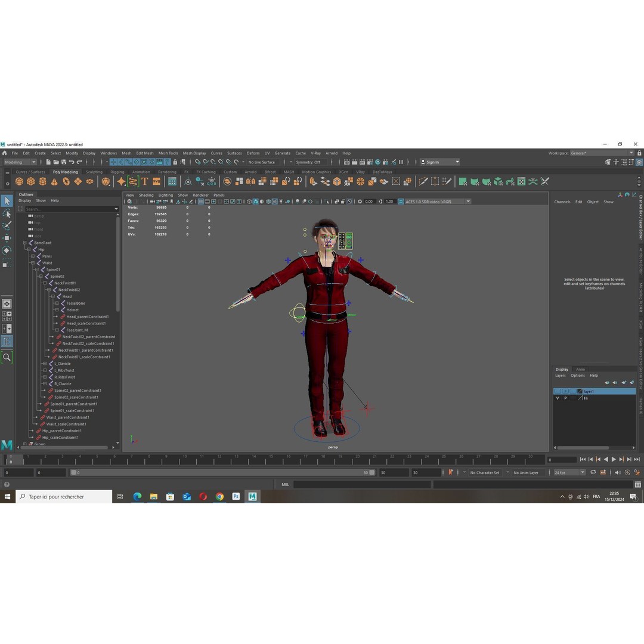Go to start of playback range

point(583,460)
